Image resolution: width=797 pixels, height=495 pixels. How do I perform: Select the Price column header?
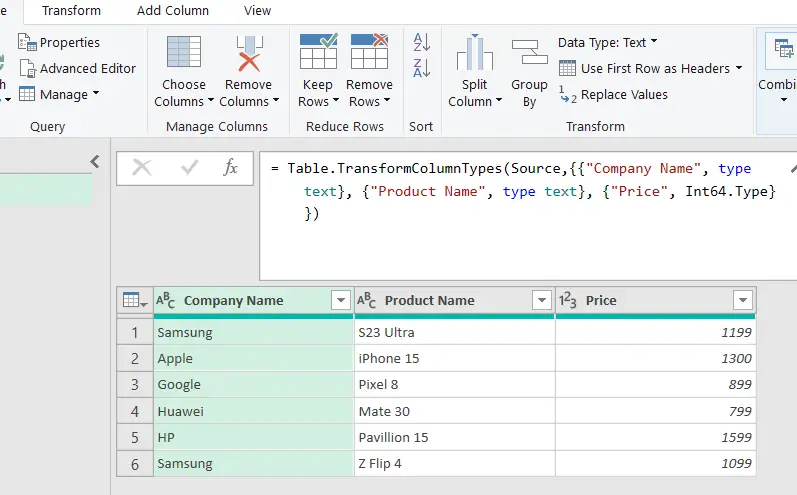(x=601, y=300)
